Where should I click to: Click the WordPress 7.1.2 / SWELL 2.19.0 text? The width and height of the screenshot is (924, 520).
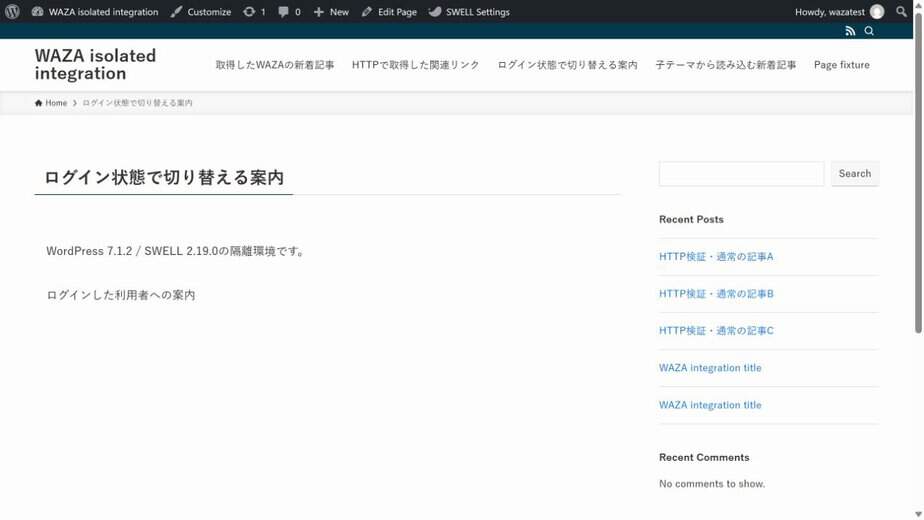[x=176, y=251]
